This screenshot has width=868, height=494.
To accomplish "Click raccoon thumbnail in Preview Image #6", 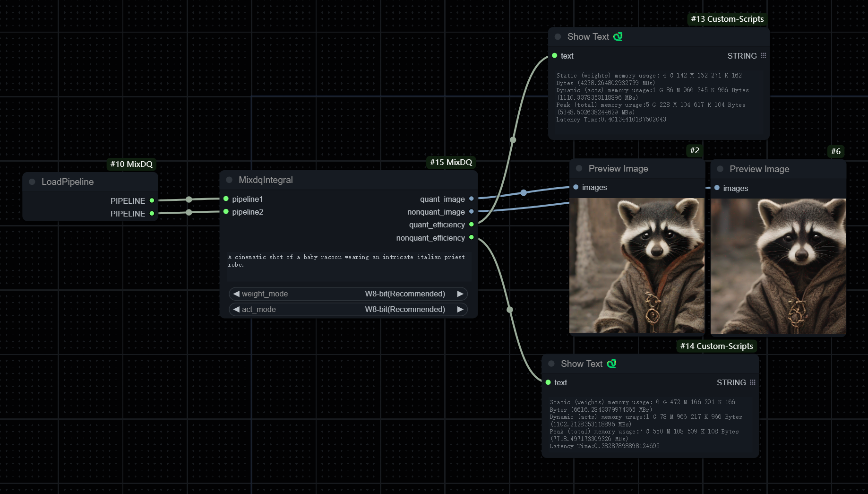I will point(778,266).
